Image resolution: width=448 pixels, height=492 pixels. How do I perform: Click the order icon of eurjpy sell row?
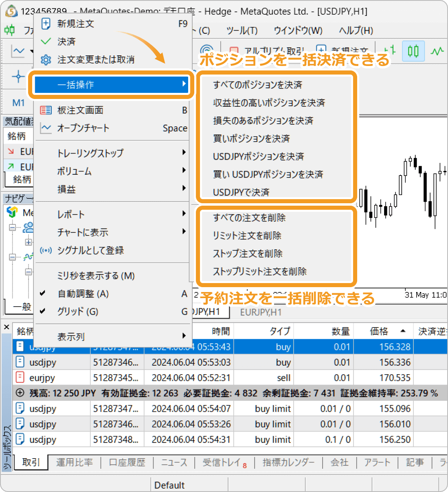point(20,377)
